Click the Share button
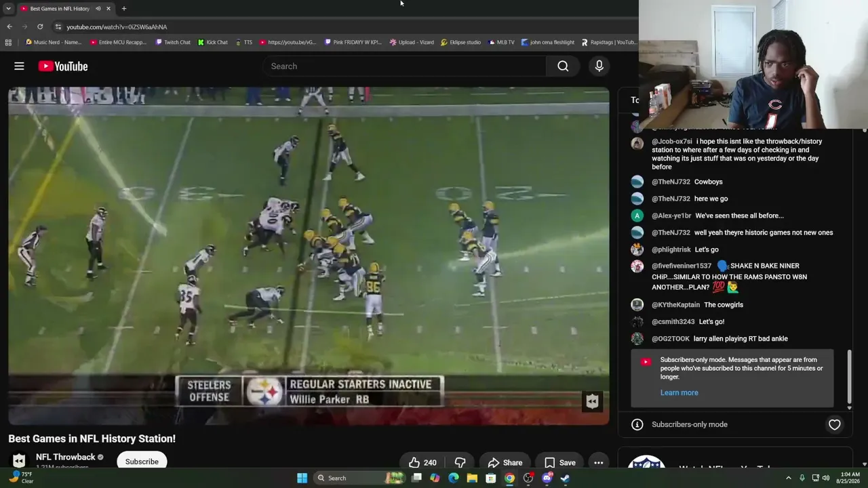The height and width of the screenshot is (488, 868). pos(505,462)
